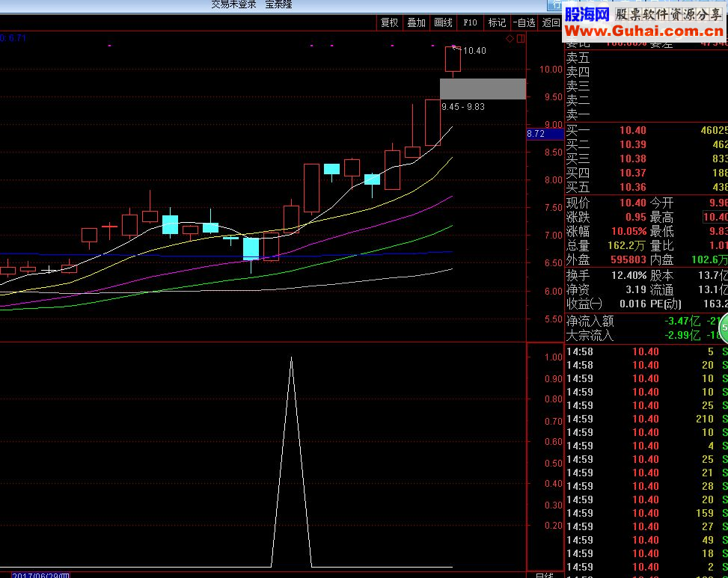Screen dimensions: 728x578
Task: Click the 收益(一) value 0.016
Action: [633, 304]
